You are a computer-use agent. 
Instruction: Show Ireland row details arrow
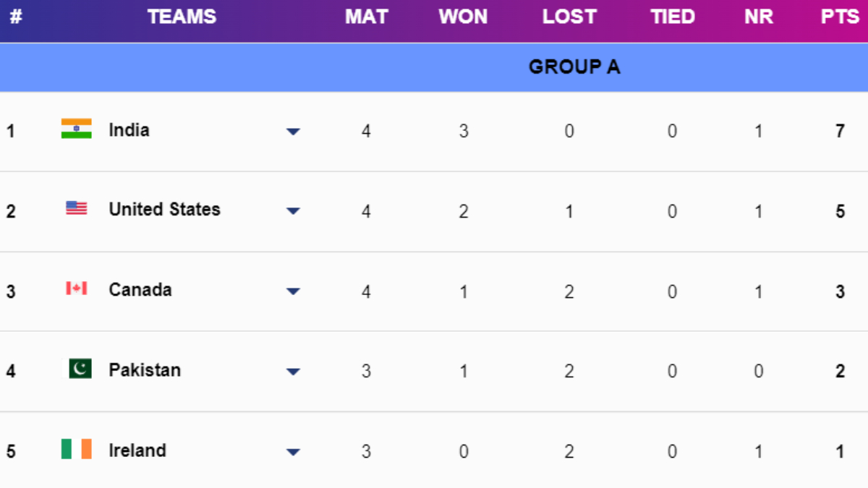293,452
